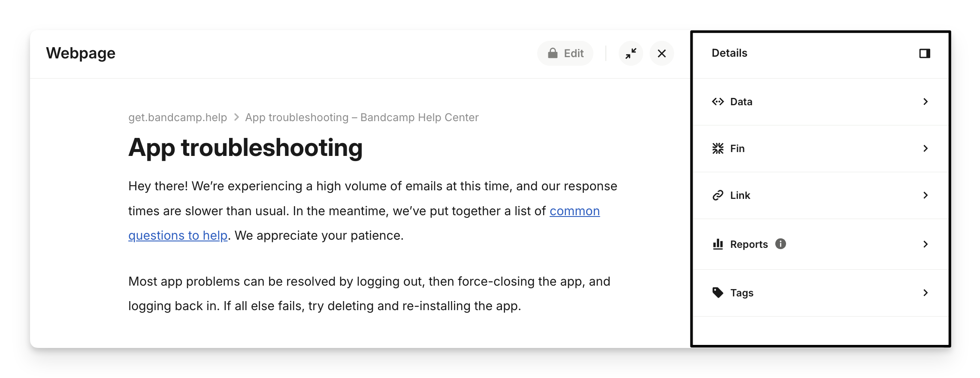Click the get.bandcamp.help breadcrumb
The image size is (980, 378).
coord(178,118)
